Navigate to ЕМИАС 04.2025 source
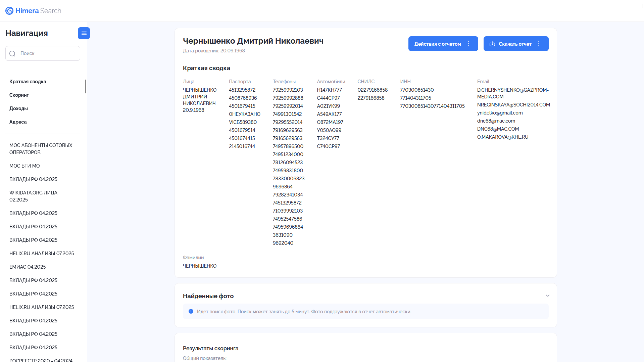Screen dimensions: 644x362 click(28, 267)
